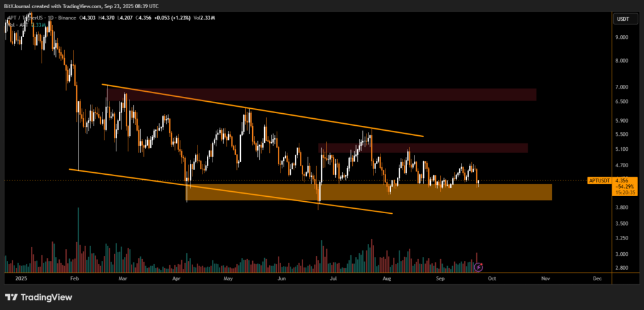
Task: Open the USDT currency selector
Action: (623, 19)
